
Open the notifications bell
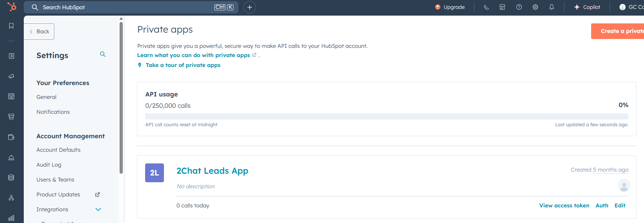pyautogui.click(x=552, y=7)
